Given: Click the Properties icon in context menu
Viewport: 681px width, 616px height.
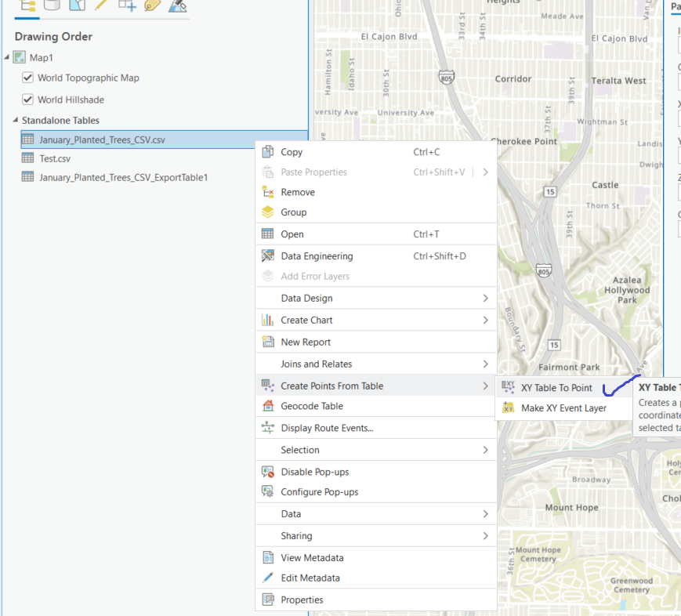Looking at the screenshot, I should [268, 600].
